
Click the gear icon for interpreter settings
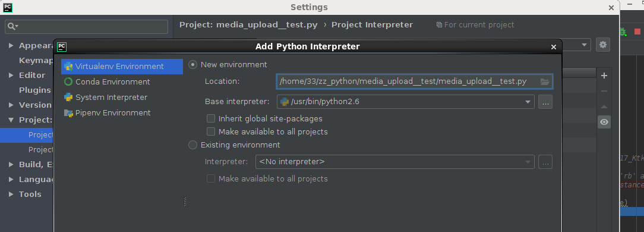(x=603, y=45)
